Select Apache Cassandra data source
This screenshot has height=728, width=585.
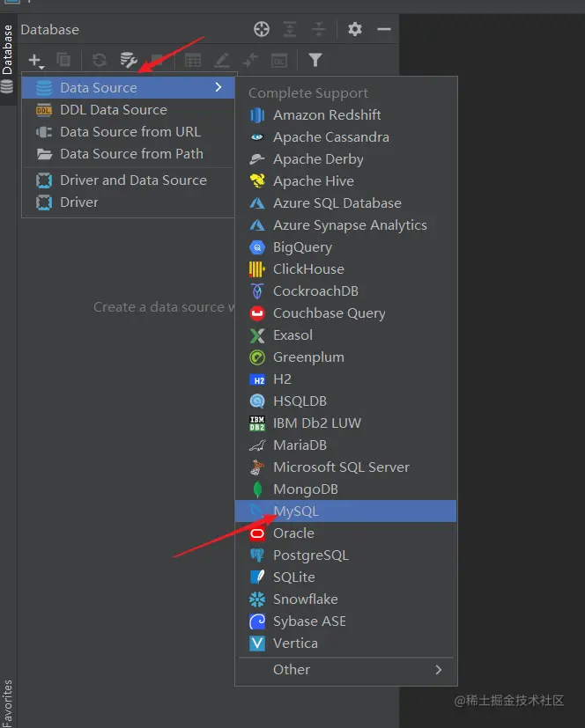345,137
